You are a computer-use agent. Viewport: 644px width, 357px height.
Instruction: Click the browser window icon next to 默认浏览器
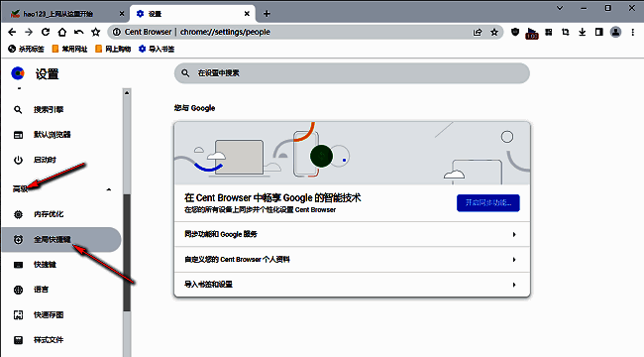point(18,135)
